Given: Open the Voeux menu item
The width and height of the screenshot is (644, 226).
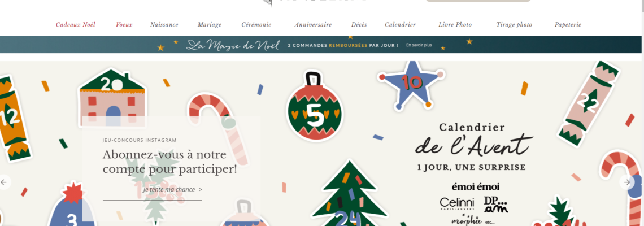Looking at the screenshot, I should tap(124, 25).
